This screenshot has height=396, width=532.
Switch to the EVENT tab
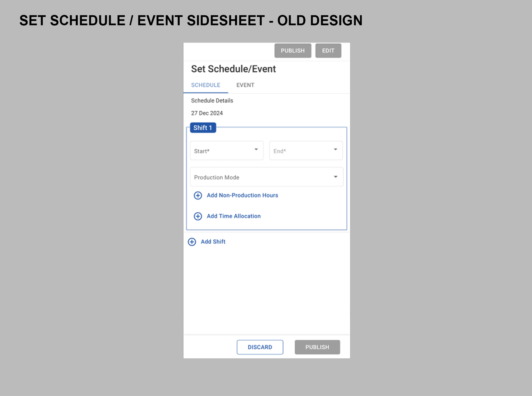(x=245, y=85)
